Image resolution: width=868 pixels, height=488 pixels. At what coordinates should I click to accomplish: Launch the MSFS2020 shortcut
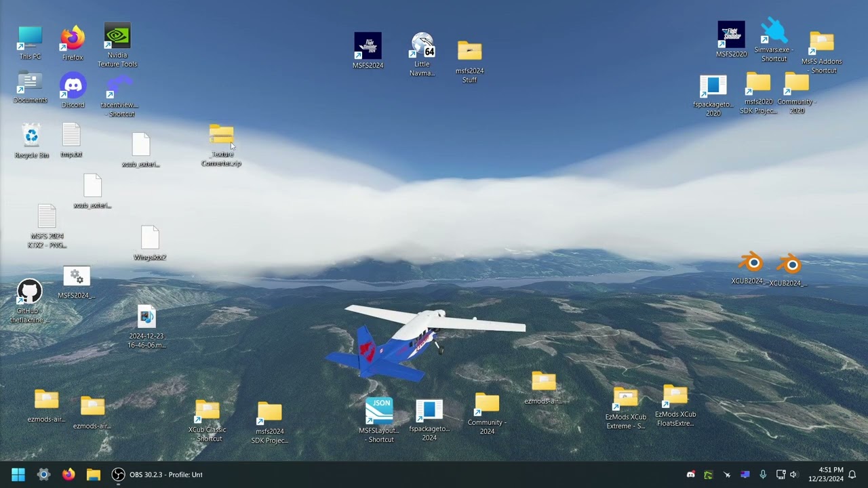tap(731, 39)
